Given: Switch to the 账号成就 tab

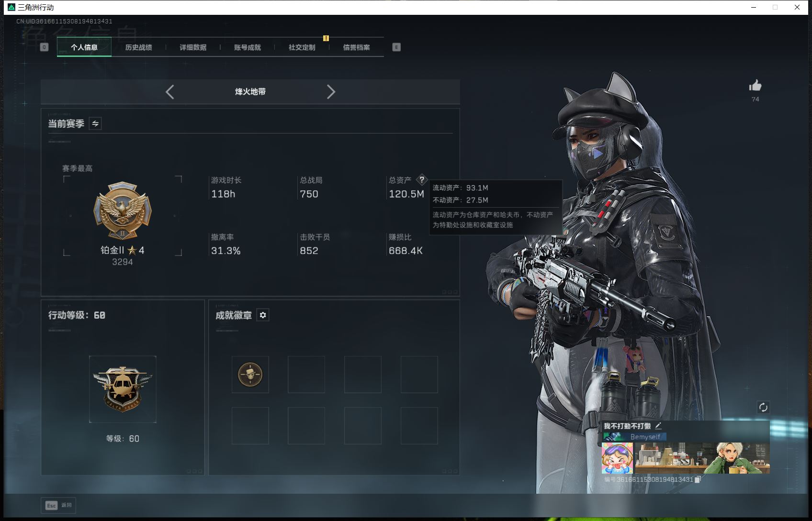Looking at the screenshot, I should pos(248,47).
